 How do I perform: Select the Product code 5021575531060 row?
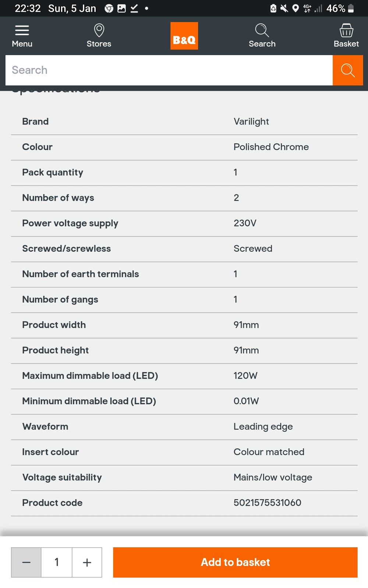184,503
